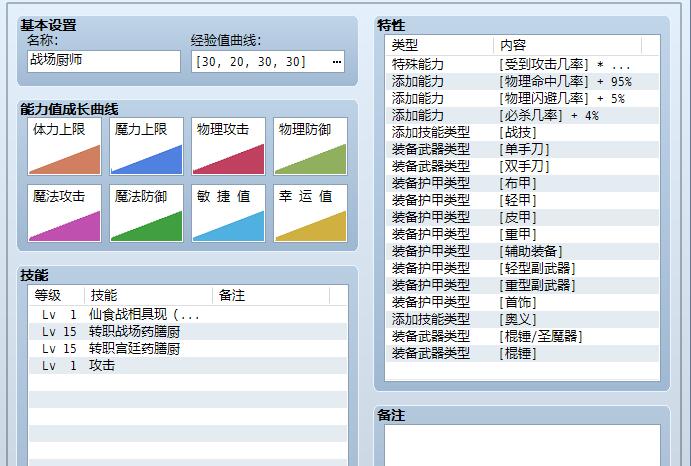Select the trait 必杀几率 + 4%
Viewport: 691px width, 466px height.
pyautogui.click(x=522, y=116)
